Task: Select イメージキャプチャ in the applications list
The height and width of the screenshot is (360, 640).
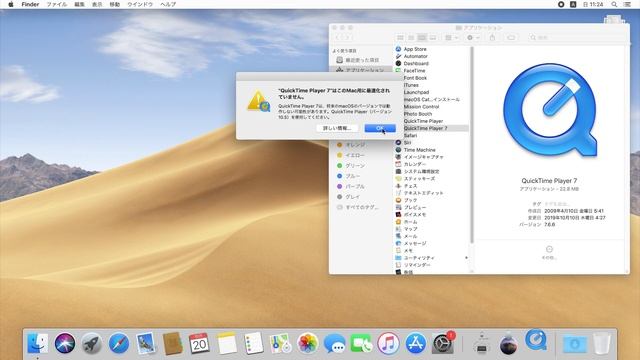Action: click(x=423, y=157)
